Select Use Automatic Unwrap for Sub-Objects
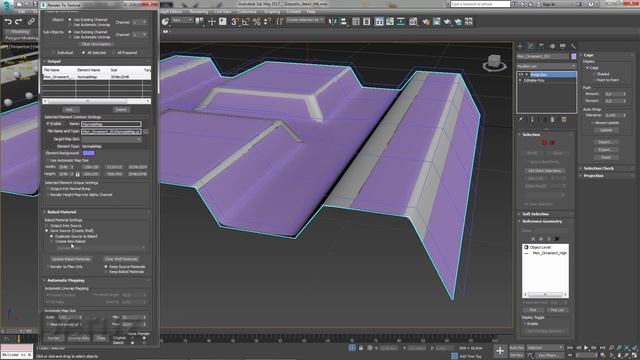 tap(70, 37)
